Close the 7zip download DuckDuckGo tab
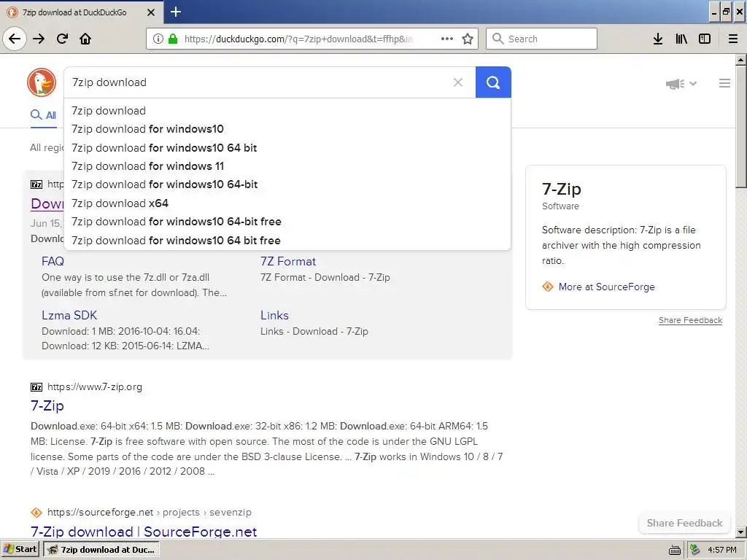747x560 pixels. tap(150, 12)
